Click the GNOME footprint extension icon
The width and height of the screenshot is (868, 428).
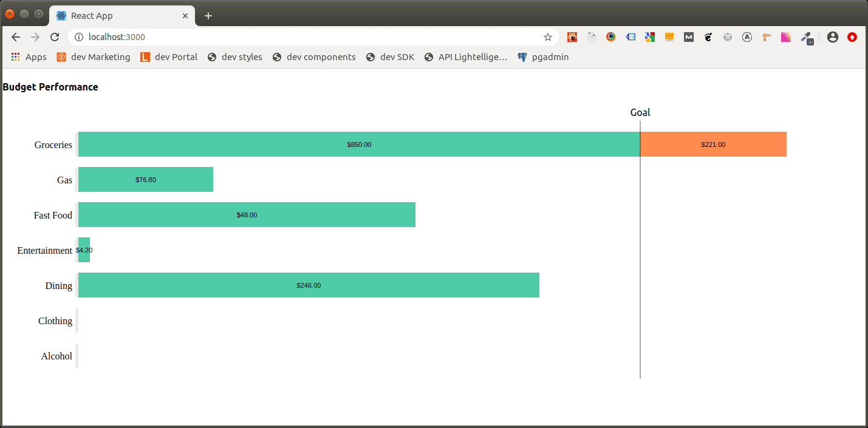tap(708, 36)
